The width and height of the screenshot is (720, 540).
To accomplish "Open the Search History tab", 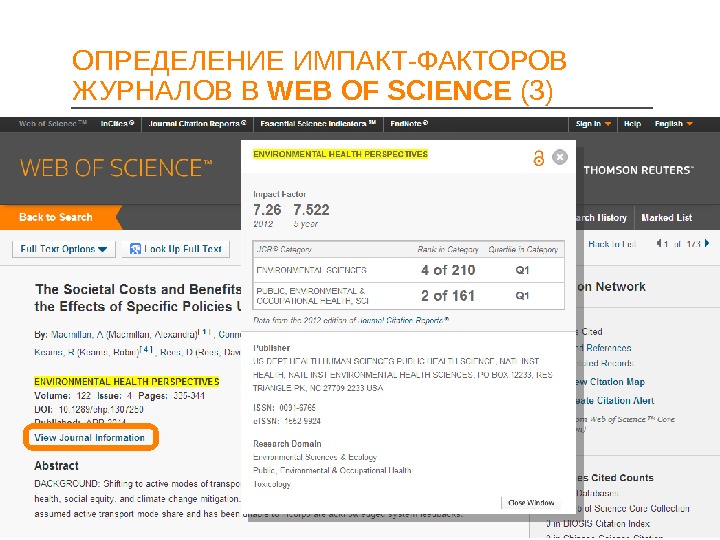I will tap(602, 218).
